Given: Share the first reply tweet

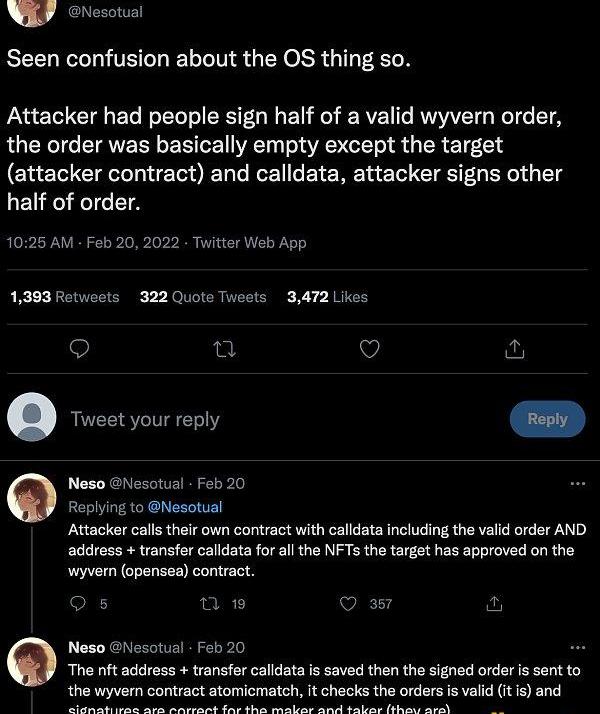Looking at the screenshot, I should (x=494, y=604).
